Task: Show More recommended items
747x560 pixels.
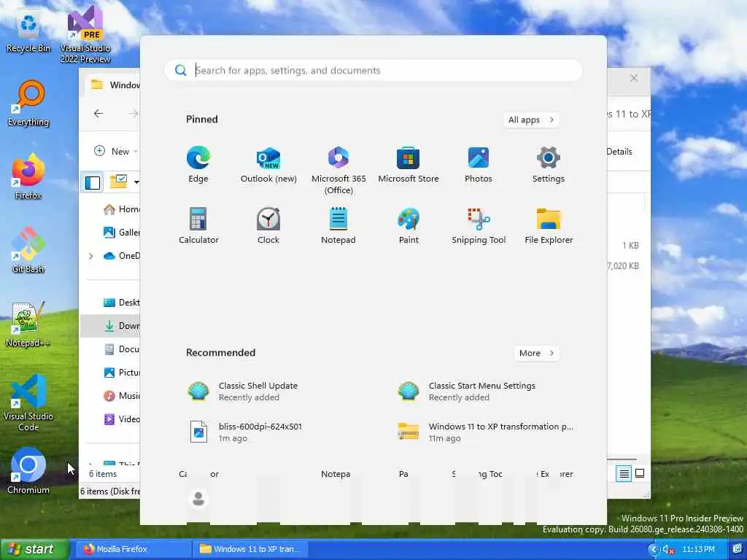Action: pos(536,353)
